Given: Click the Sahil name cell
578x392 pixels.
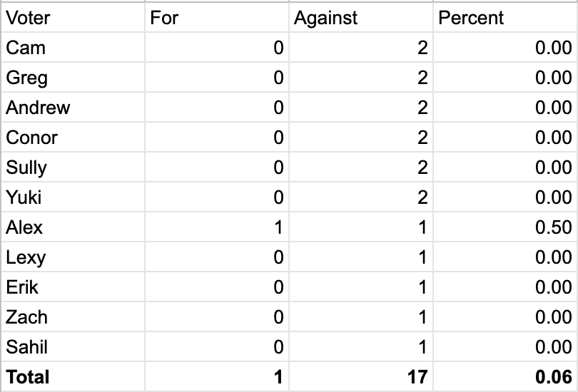Looking at the screenshot, I should pos(73,347).
